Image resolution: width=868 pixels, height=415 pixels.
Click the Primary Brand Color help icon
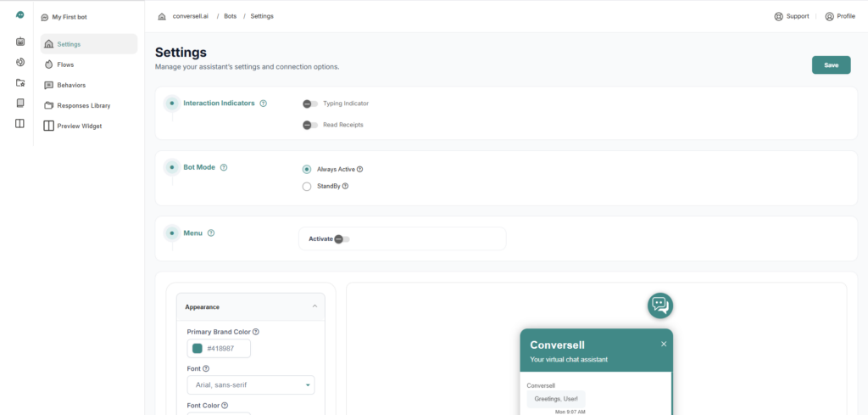pyautogui.click(x=256, y=332)
